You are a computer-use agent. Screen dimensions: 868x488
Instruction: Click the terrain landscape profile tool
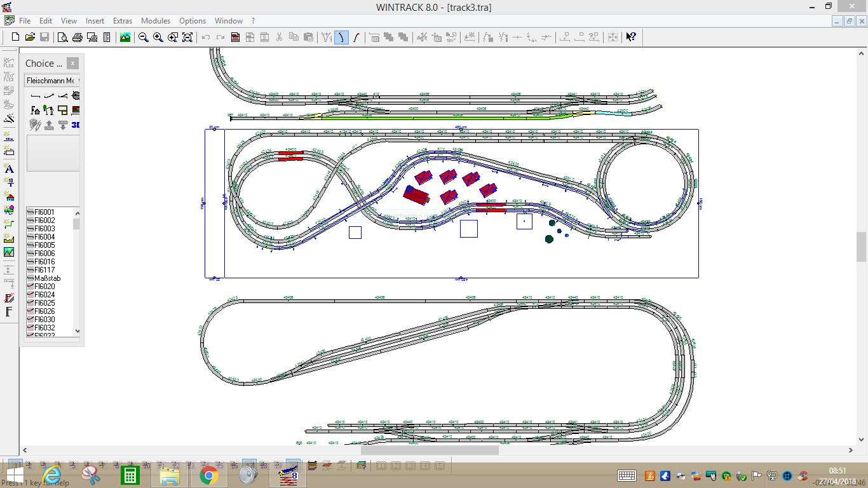point(9,238)
